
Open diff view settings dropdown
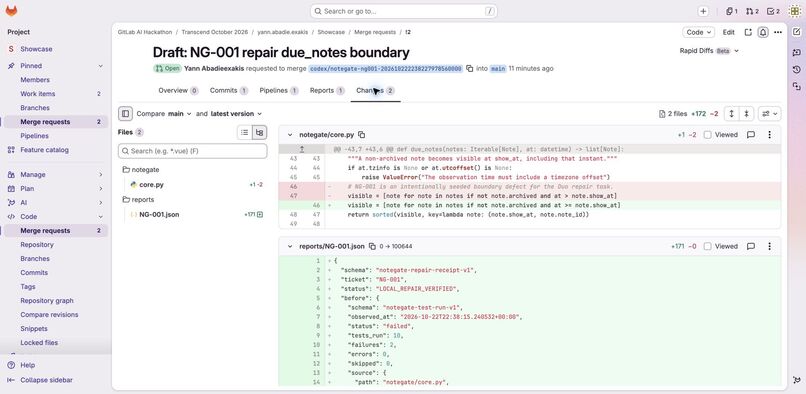pos(769,114)
